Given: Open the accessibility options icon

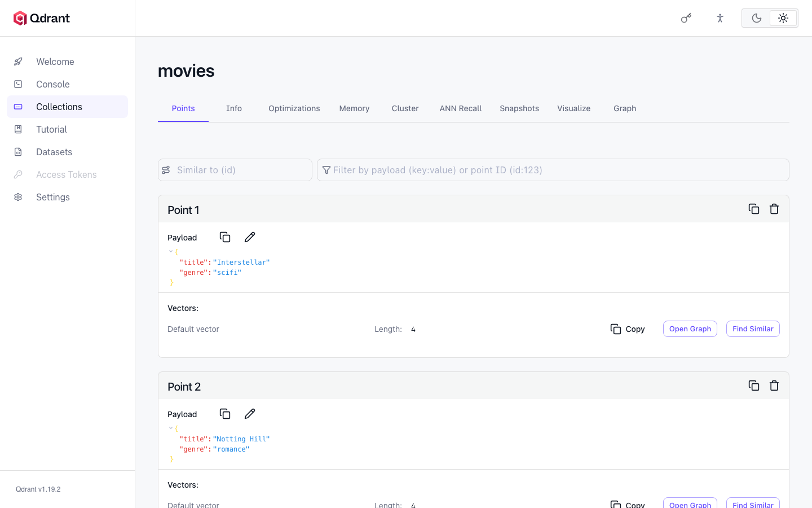Looking at the screenshot, I should tap(720, 18).
